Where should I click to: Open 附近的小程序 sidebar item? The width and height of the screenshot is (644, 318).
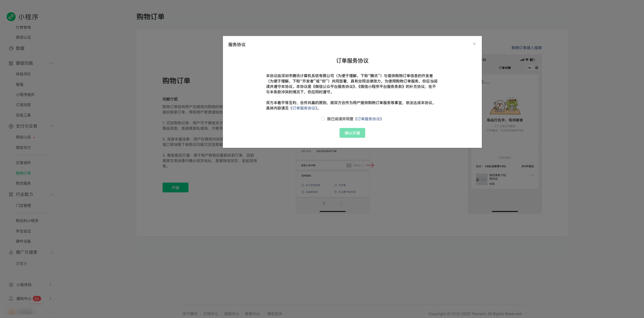[27, 221]
